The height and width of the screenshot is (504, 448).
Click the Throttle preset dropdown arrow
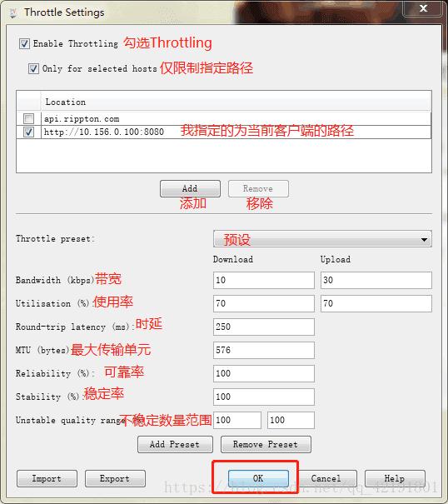coord(424,239)
